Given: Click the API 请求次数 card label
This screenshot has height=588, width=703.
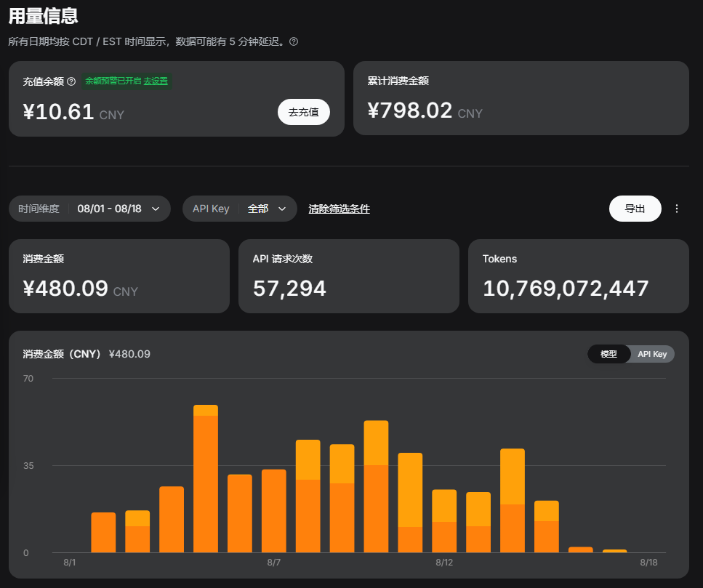Looking at the screenshot, I should [x=283, y=259].
